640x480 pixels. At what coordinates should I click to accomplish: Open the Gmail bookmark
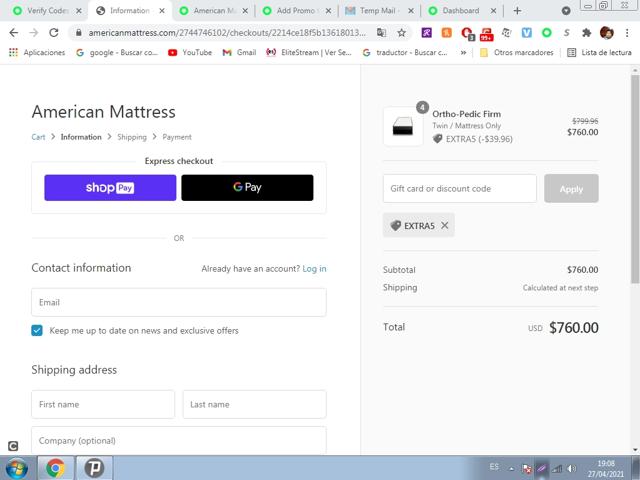(240, 52)
